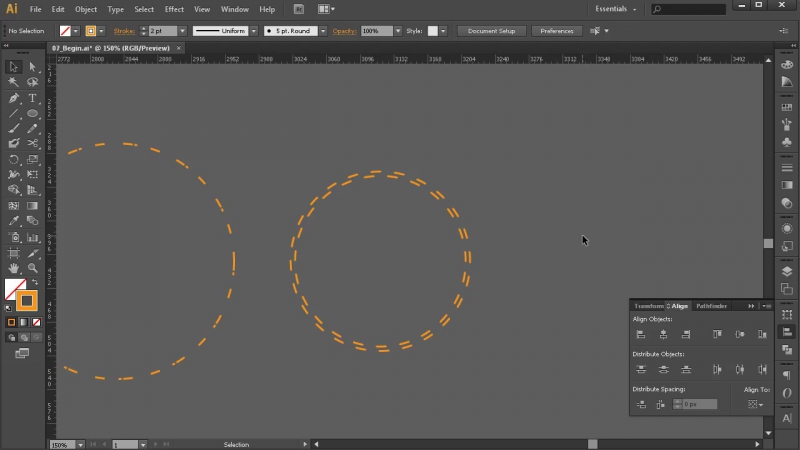The image size is (800, 450).
Task: Click the Opacity panel link
Action: click(344, 31)
